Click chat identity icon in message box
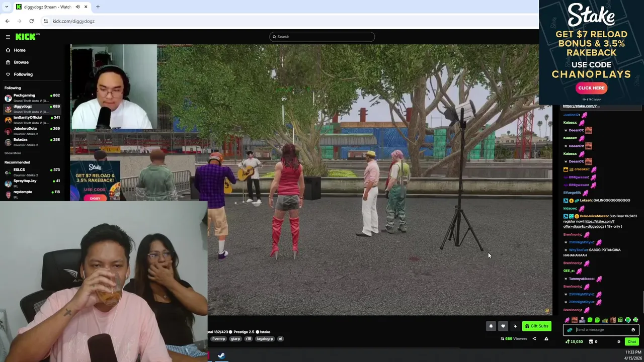 click(x=570, y=330)
